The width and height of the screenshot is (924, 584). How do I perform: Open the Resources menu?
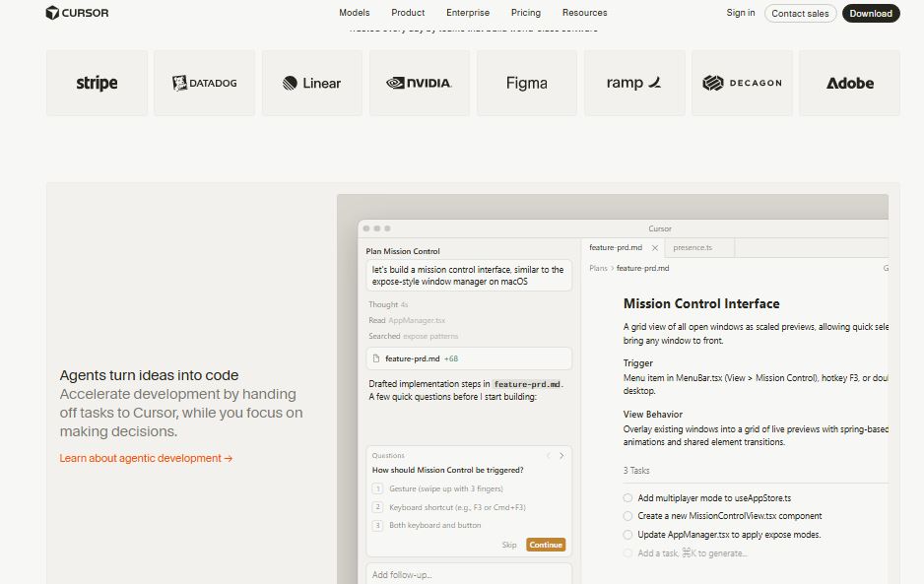(x=584, y=13)
